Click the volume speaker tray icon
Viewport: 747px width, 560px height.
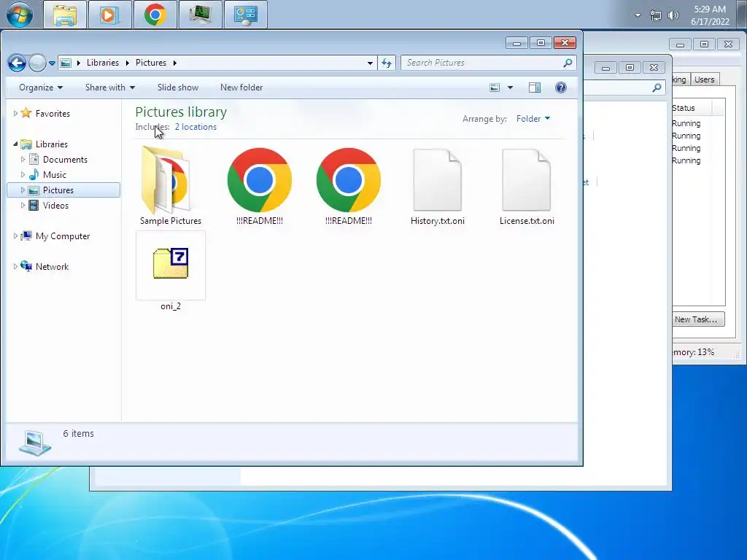673,15
